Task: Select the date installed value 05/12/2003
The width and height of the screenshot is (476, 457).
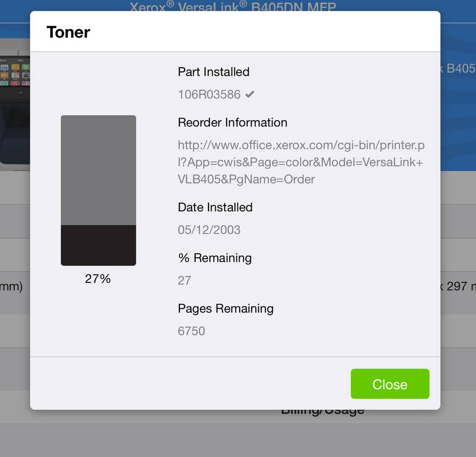Action: (209, 230)
